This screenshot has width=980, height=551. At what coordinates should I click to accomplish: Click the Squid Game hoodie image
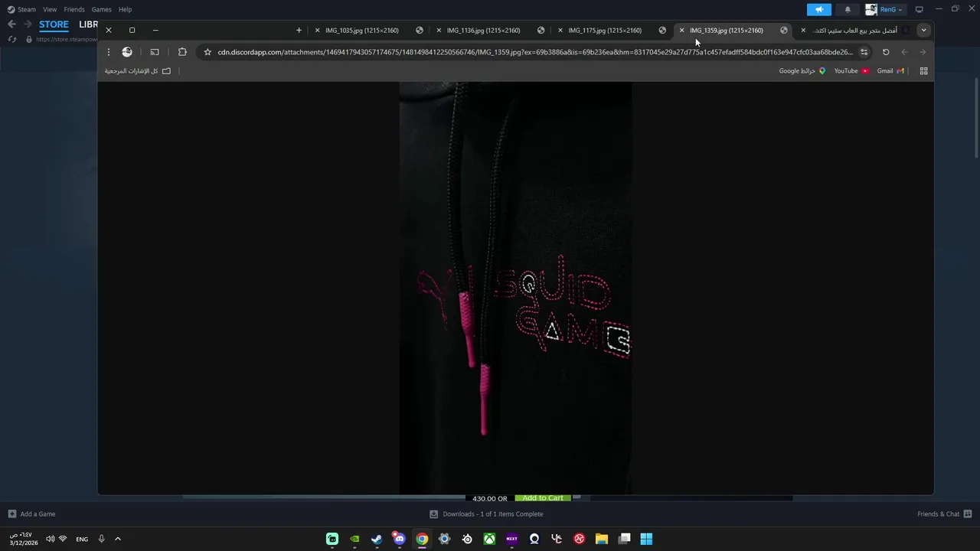click(515, 288)
